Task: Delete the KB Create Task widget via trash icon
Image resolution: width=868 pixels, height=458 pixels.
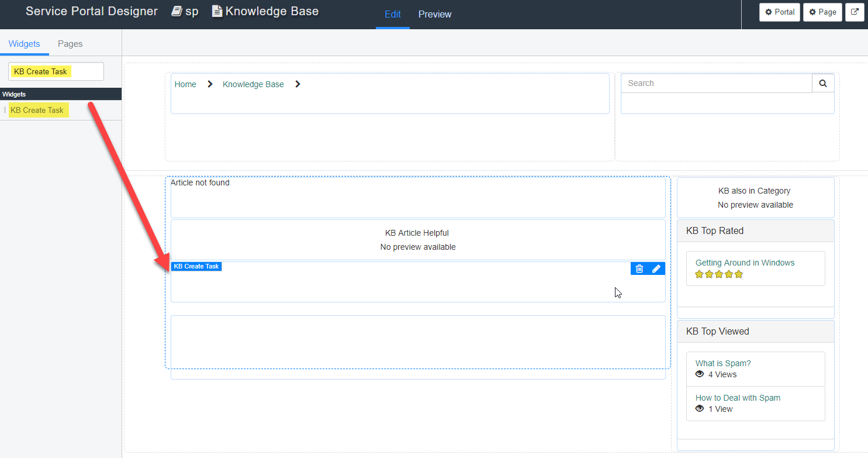Action: click(x=639, y=268)
